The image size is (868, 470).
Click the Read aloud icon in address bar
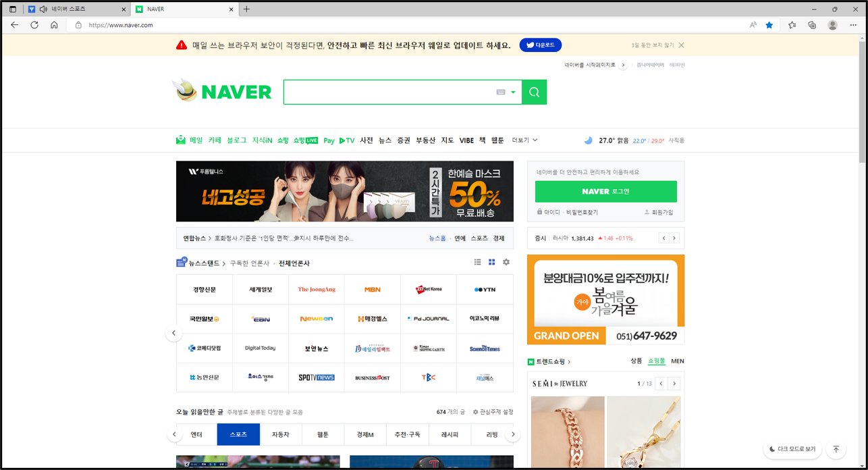[x=753, y=25]
